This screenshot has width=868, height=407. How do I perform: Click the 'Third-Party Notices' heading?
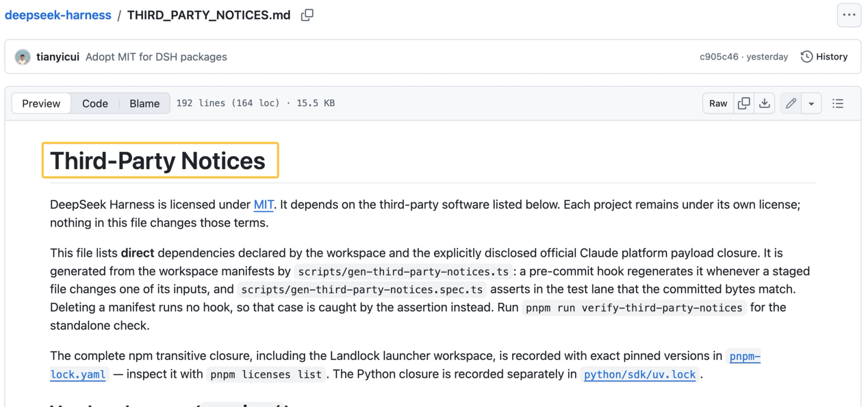(158, 161)
